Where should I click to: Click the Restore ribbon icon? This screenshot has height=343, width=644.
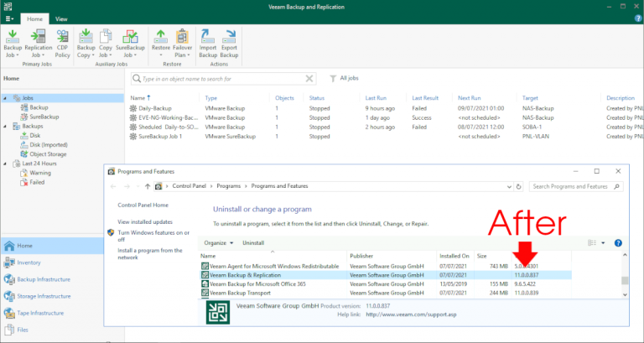[x=161, y=44]
